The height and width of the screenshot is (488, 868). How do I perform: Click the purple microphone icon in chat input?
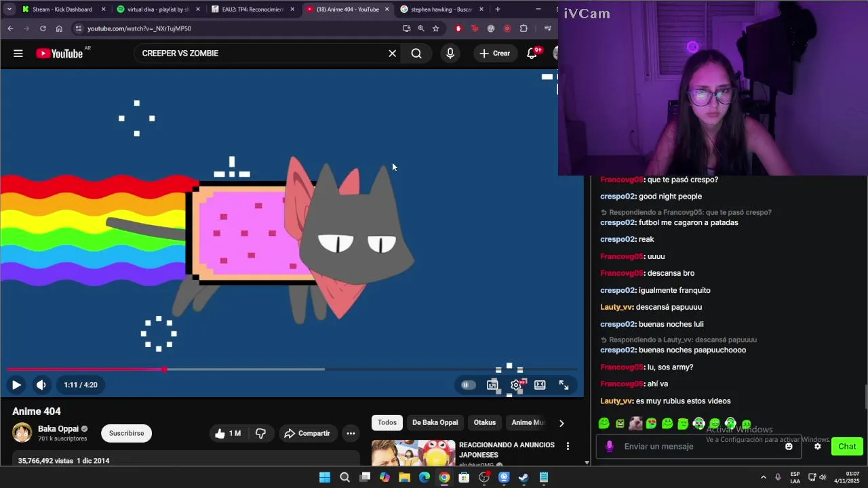[x=610, y=447]
